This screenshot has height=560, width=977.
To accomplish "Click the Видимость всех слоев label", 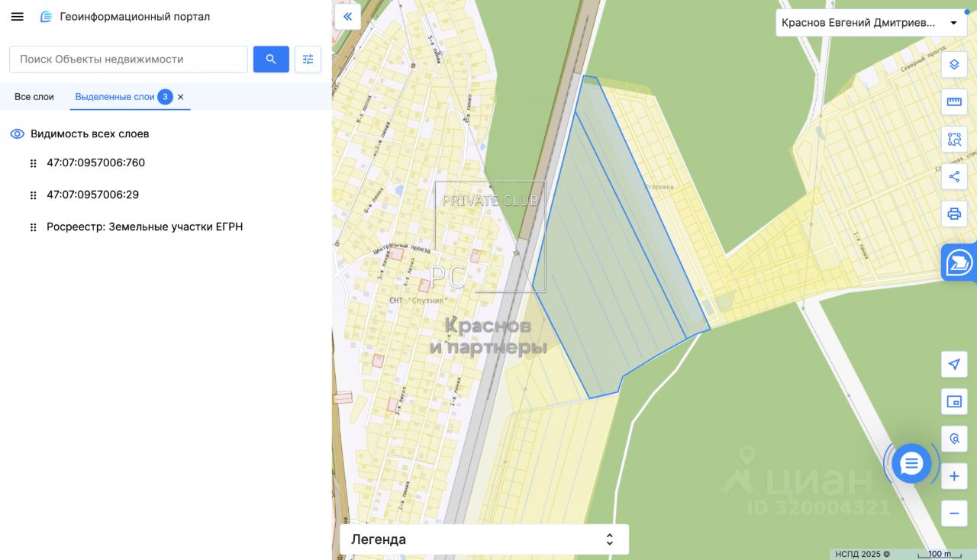I will coord(89,134).
